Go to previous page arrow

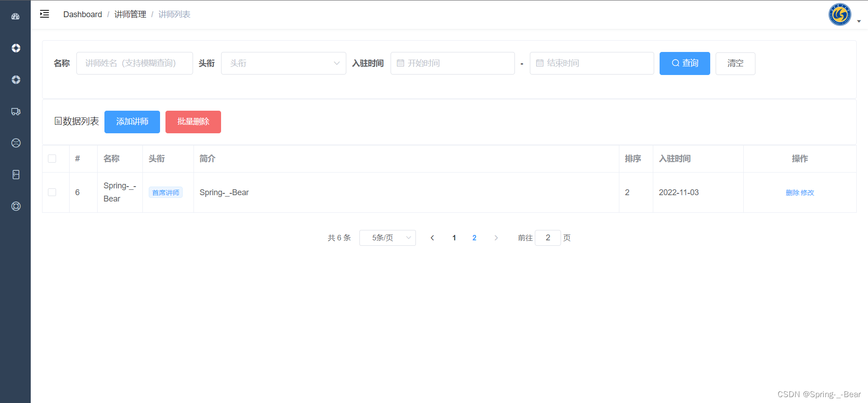(x=432, y=238)
